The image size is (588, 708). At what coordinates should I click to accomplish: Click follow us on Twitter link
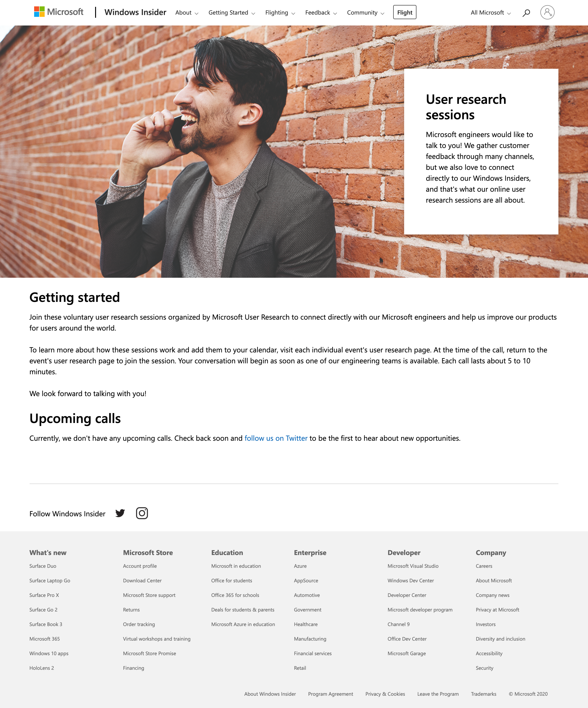[x=276, y=438]
